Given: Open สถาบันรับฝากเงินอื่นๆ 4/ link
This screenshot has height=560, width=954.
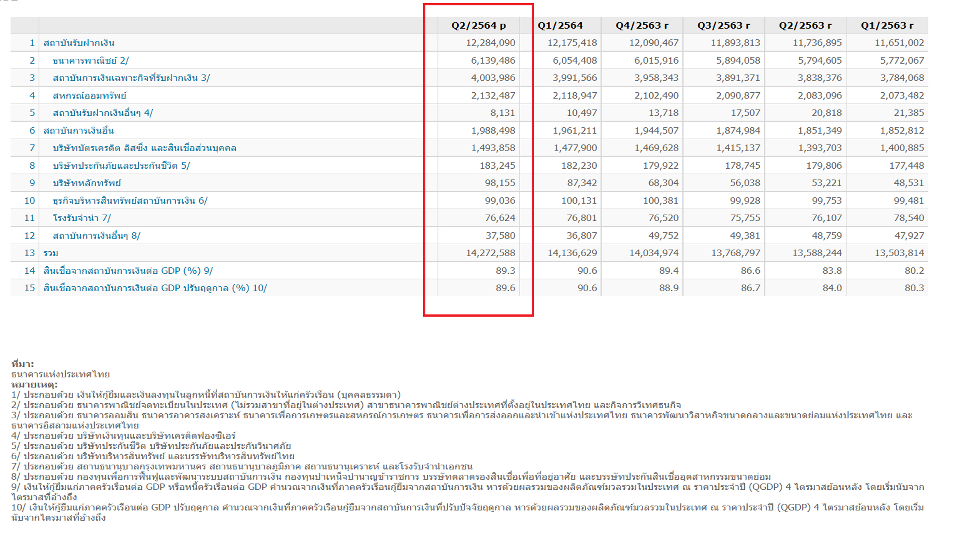Looking at the screenshot, I should pos(102,113).
